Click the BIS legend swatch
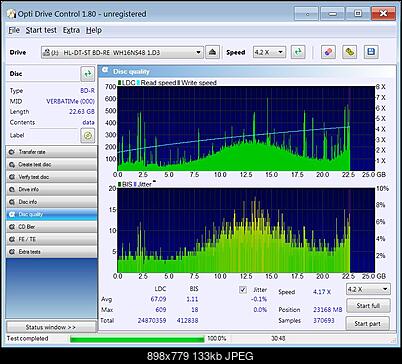 click(x=119, y=184)
